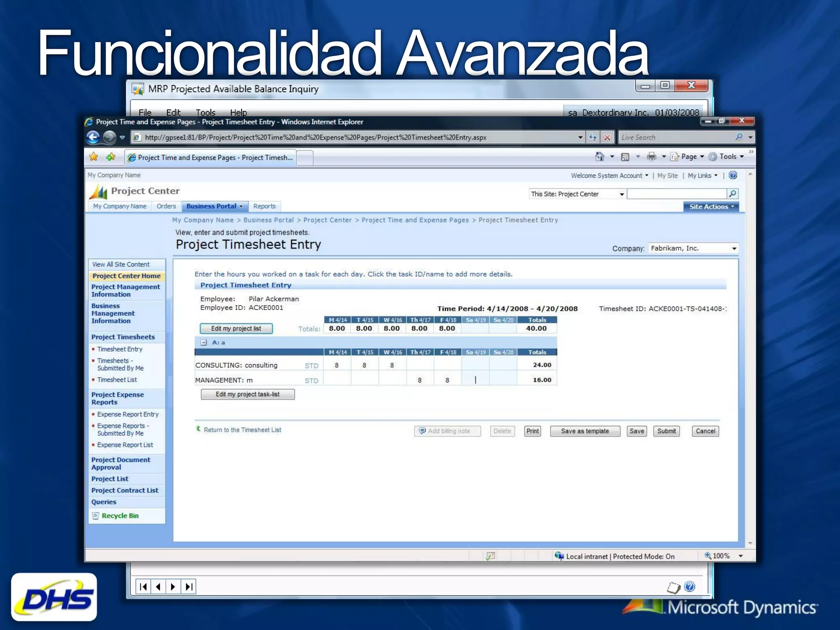Open the My Links dropdown
This screenshot has height=630, width=840.
pos(703,176)
